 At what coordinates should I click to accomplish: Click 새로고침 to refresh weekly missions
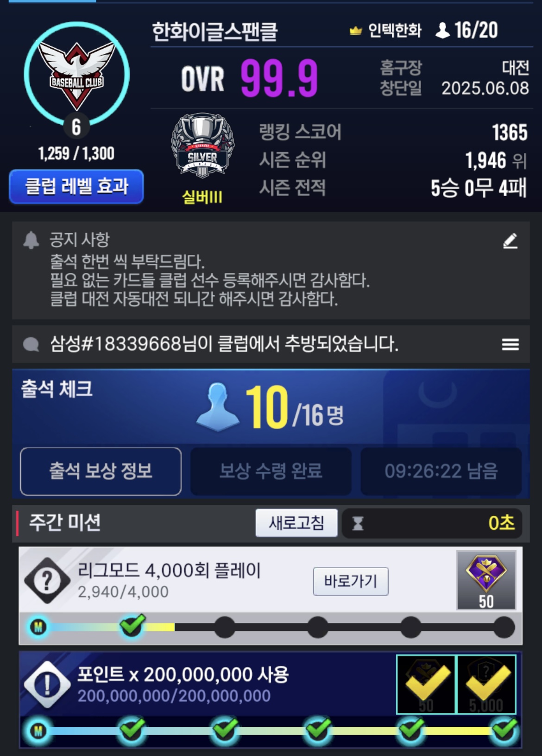(x=296, y=523)
